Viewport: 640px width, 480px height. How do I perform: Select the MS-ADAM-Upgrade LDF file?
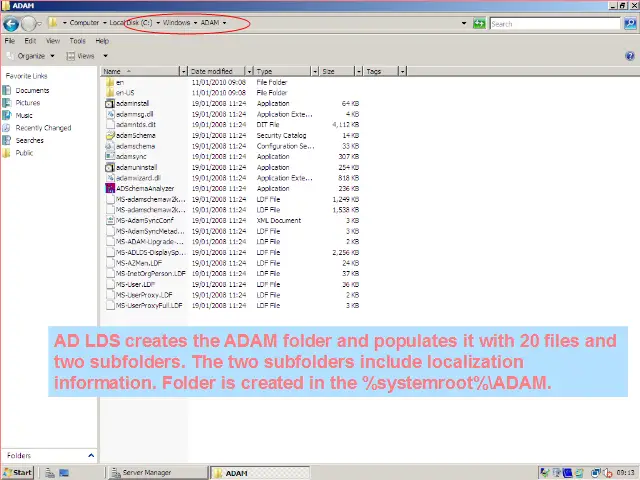pyautogui.click(x=150, y=242)
